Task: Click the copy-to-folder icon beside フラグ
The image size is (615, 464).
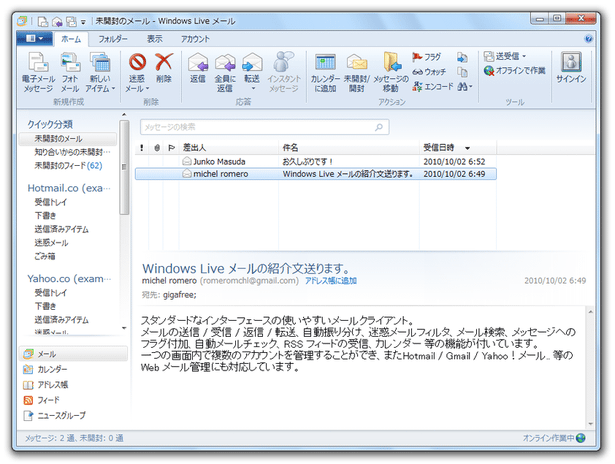Action: coord(462,58)
